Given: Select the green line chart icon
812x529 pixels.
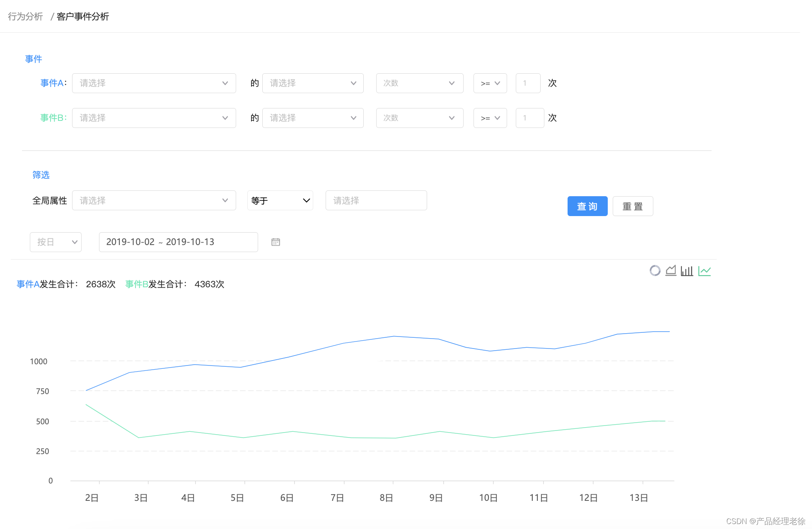Looking at the screenshot, I should click(x=704, y=271).
